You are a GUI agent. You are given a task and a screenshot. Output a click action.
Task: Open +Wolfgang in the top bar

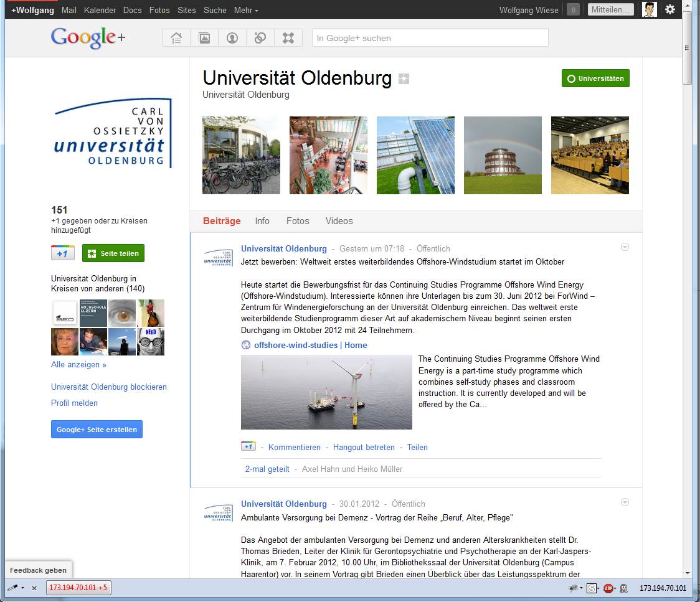point(32,10)
